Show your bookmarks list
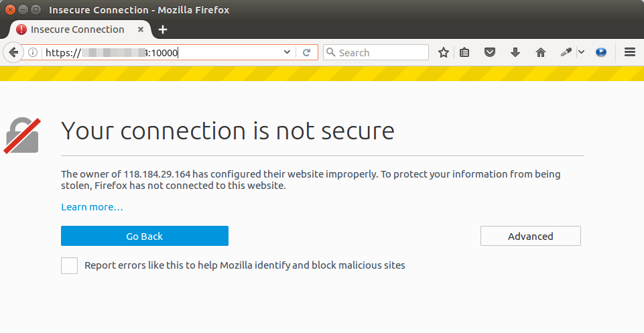644x333 pixels. tap(464, 52)
